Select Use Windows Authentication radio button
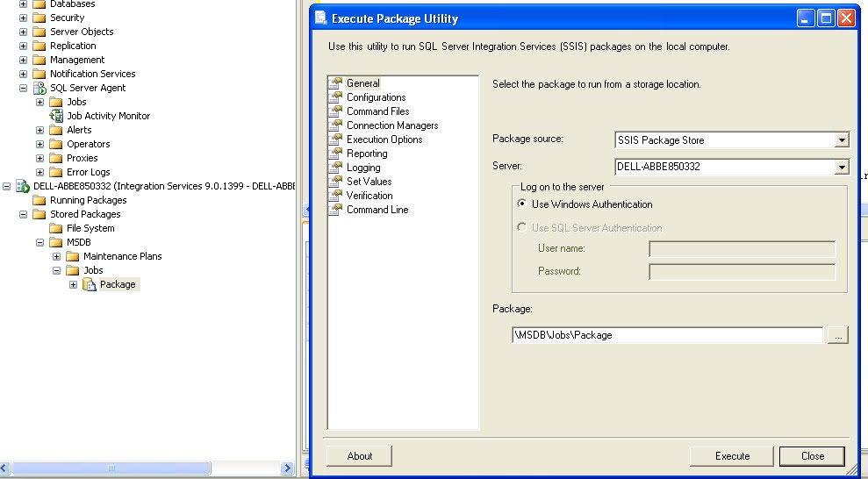Viewport: 868px width, 479px height. coord(521,204)
